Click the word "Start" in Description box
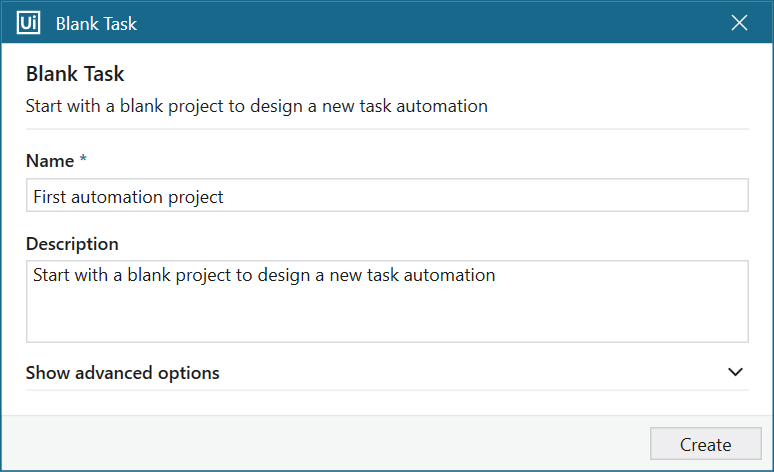 (x=52, y=275)
